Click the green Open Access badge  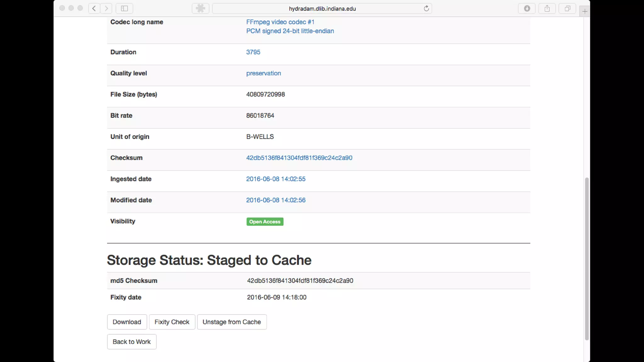tap(265, 222)
